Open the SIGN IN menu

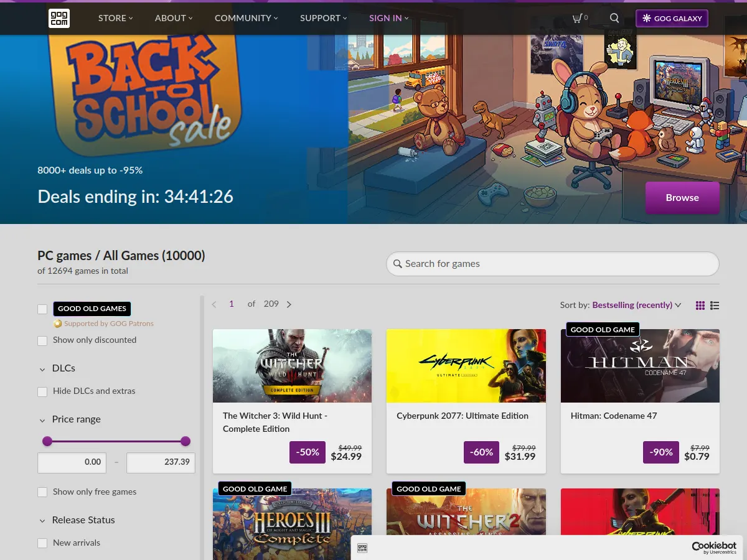point(389,18)
